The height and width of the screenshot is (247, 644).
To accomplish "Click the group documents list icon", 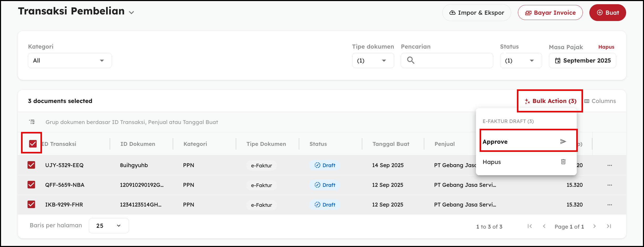I will 32,122.
